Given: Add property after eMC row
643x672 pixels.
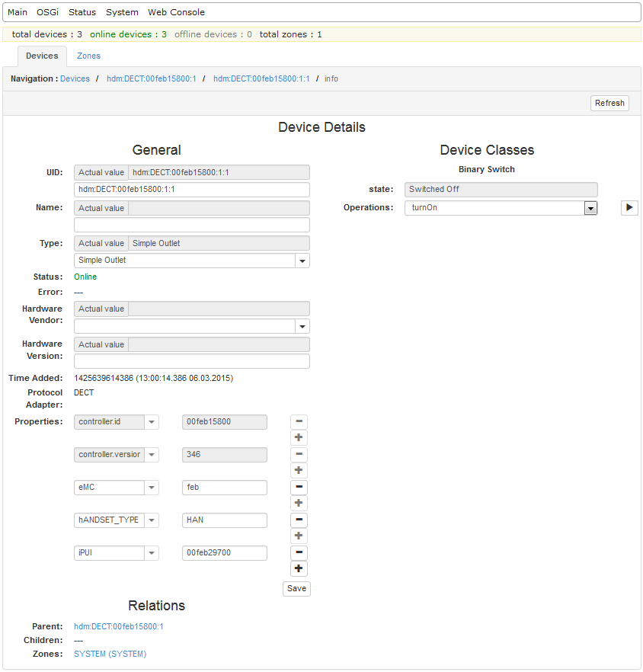Looking at the screenshot, I should click(299, 503).
